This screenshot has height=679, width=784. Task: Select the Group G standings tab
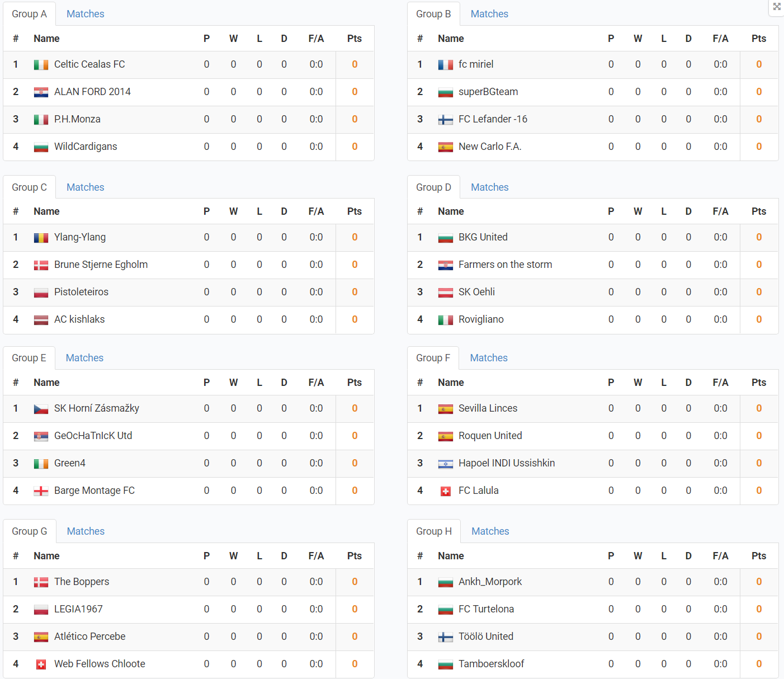[30, 531]
